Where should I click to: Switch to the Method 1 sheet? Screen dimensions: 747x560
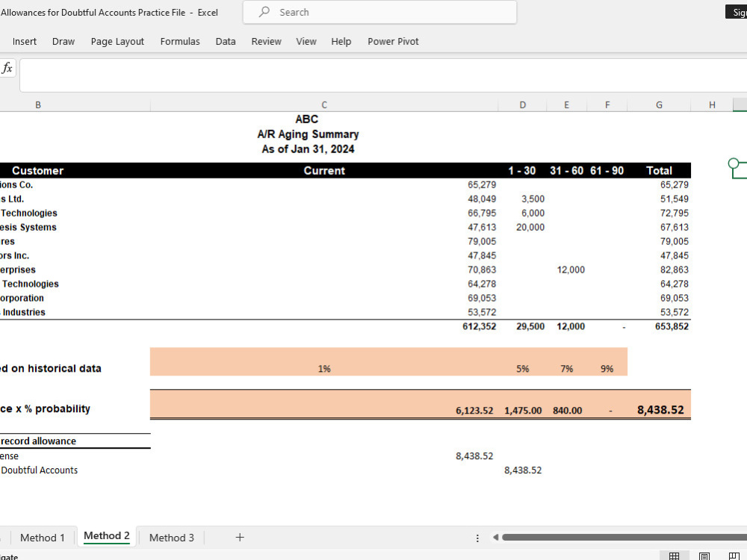[x=43, y=538]
